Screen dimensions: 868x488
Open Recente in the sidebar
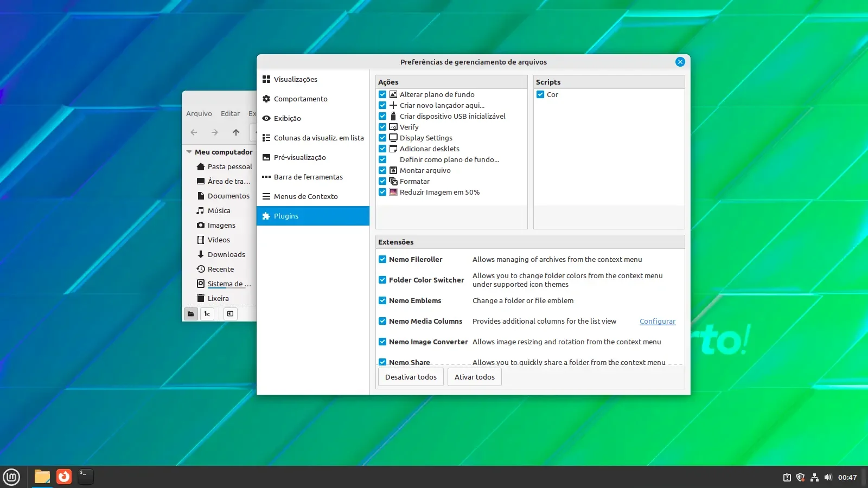click(x=220, y=269)
